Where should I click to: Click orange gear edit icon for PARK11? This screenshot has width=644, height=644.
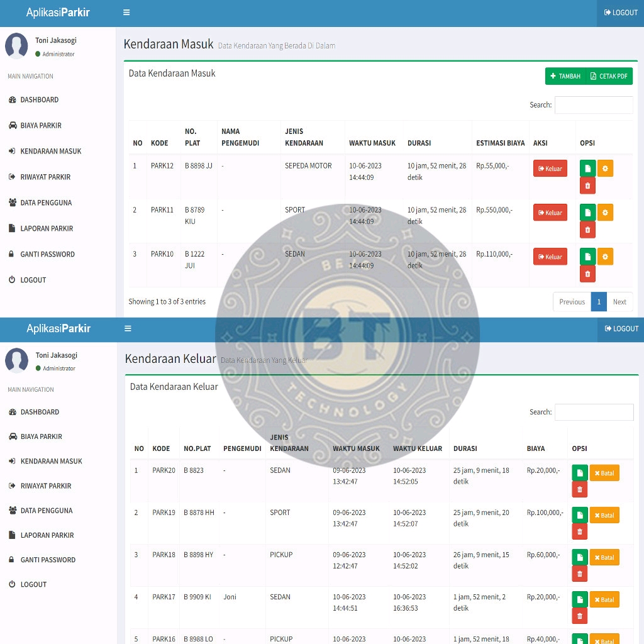click(605, 213)
